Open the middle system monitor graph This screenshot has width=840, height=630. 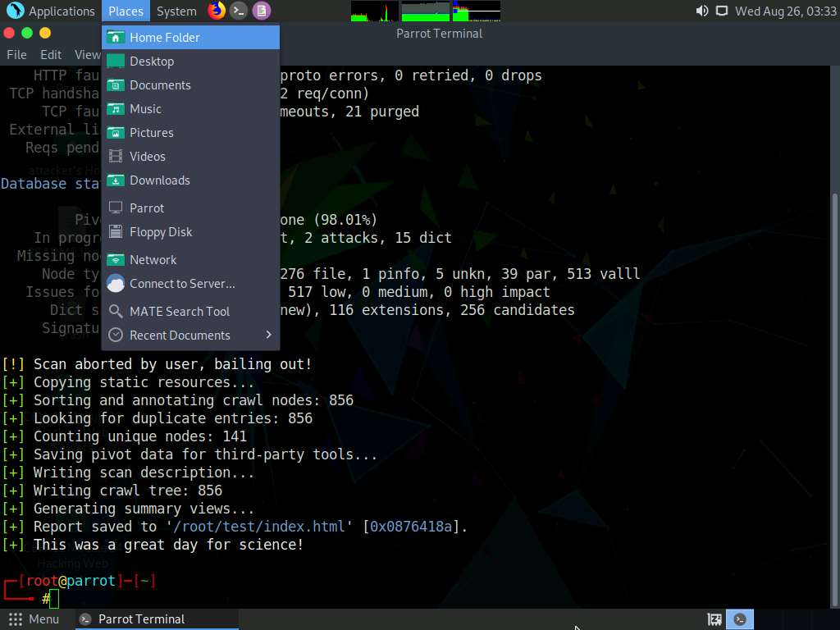pyautogui.click(x=426, y=11)
